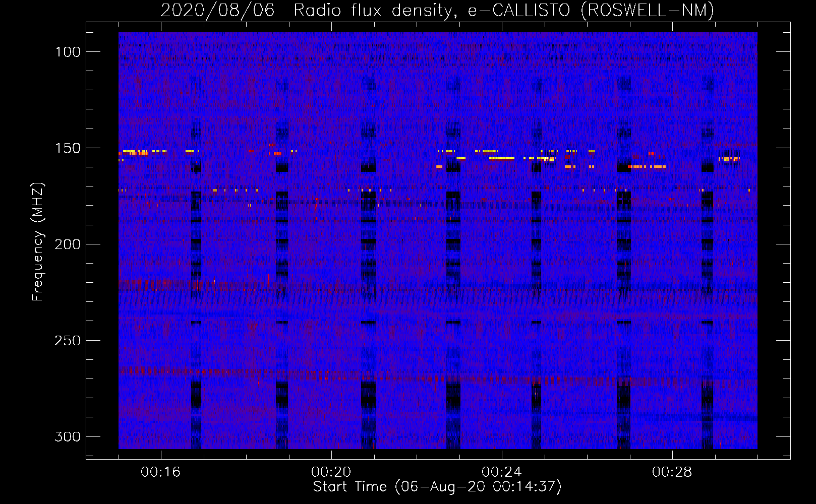
Task: Click the 00:28 time tick label
Action: 672,472
